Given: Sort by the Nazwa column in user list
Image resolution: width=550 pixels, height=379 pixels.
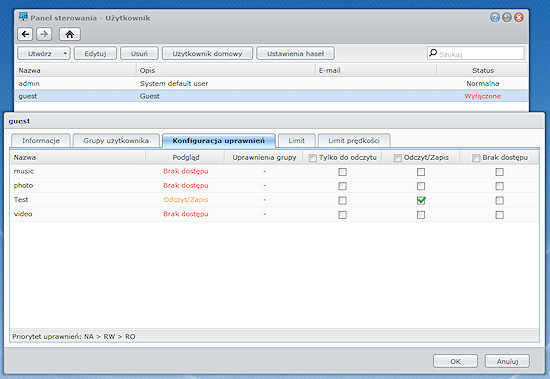Looking at the screenshot, I should [x=75, y=71].
